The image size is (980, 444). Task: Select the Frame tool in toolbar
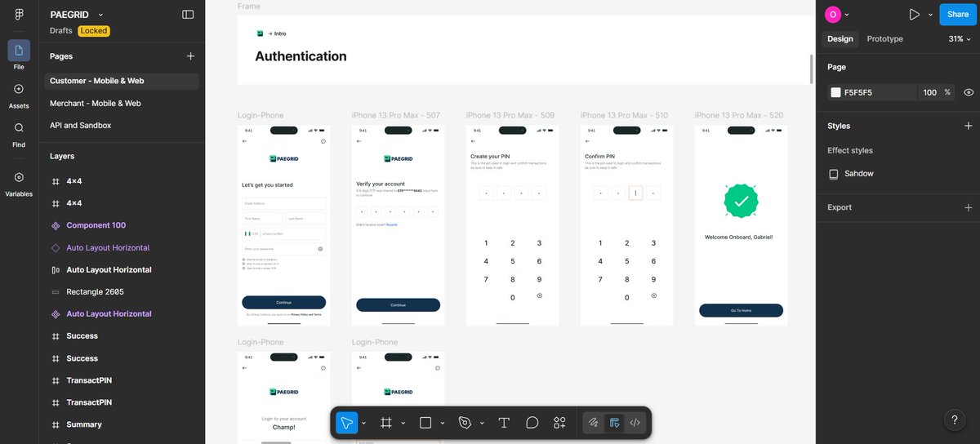point(386,423)
